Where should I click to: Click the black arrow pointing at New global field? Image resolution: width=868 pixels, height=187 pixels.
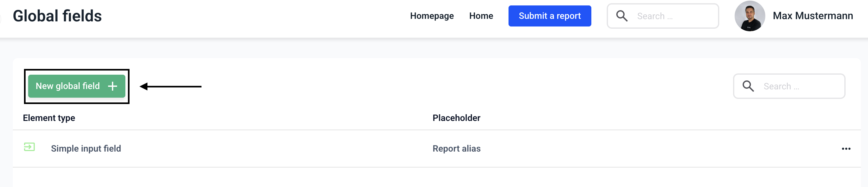[x=170, y=86]
